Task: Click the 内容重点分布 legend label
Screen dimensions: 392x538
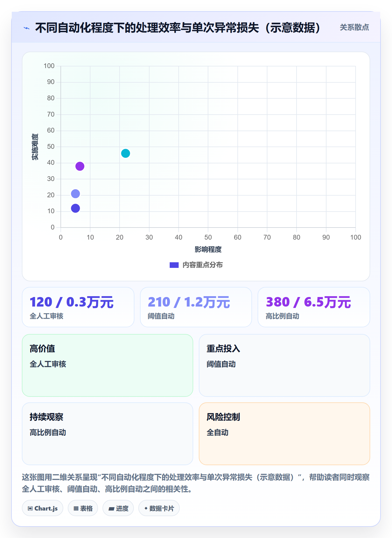Action: [x=202, y=265]
